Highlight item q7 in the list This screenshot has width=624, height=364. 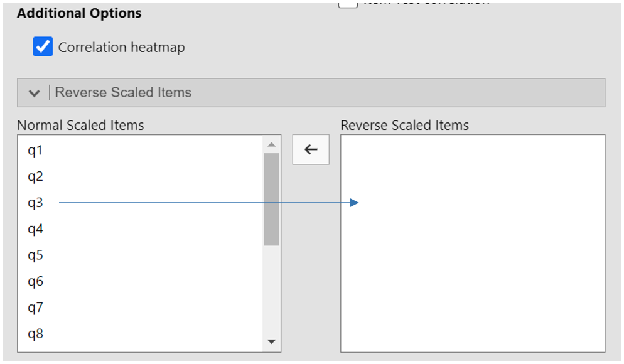point(35,308)
